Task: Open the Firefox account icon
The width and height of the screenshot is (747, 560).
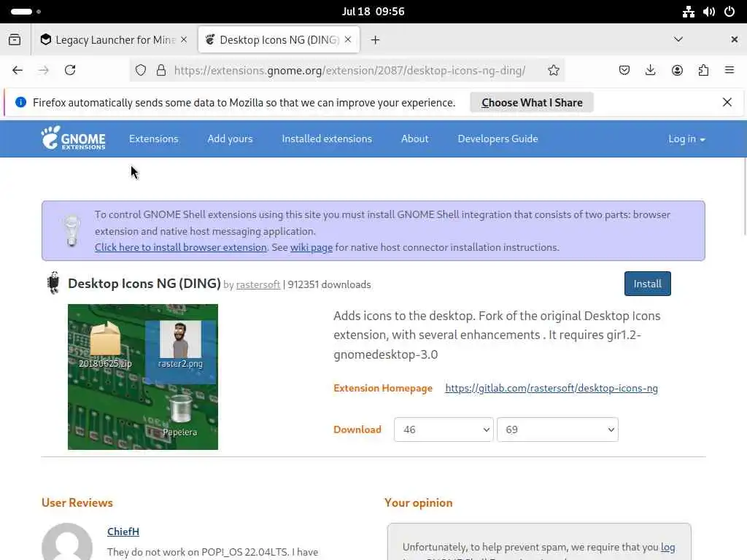Action: click(677, 70)
